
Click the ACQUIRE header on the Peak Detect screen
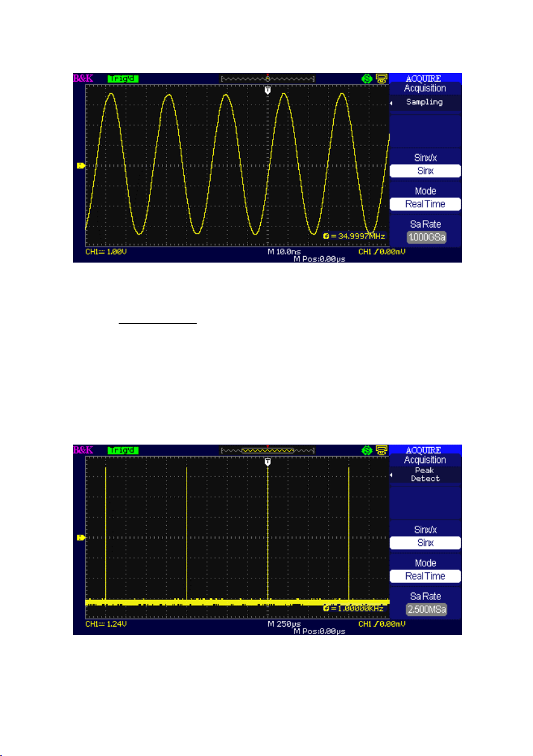424,450
